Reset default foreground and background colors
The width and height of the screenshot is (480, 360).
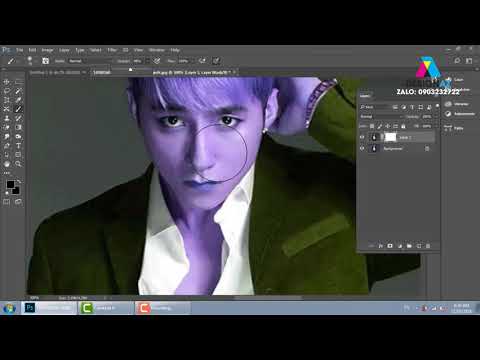(x=7, y=193)
